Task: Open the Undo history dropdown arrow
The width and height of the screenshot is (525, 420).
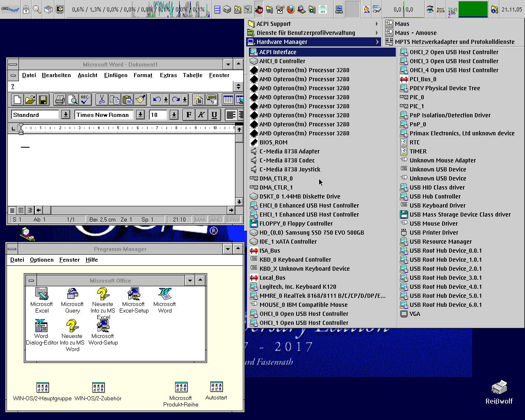Action: pyautogui.click(x=166, y=100)
